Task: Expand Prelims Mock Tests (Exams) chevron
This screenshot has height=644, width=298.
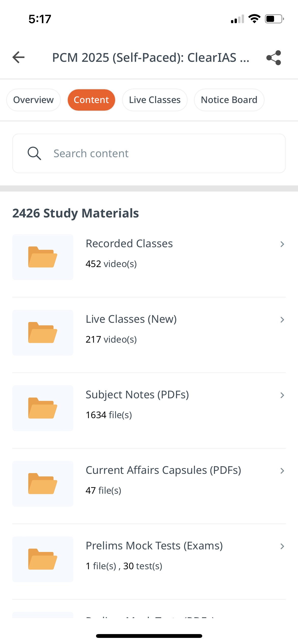Action: (282, 546)
